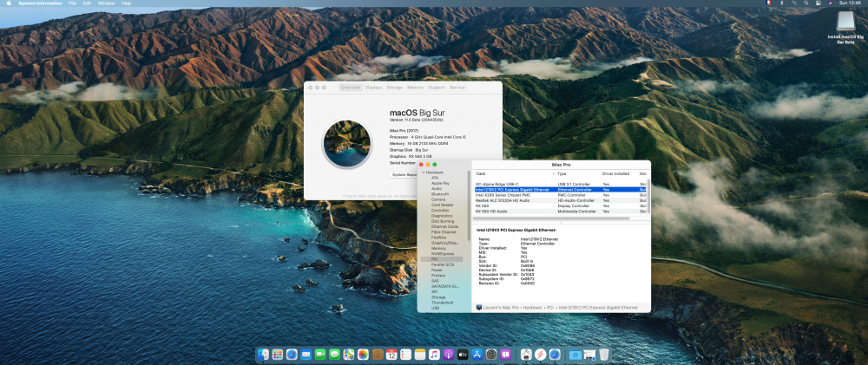868x365 pixels.
Task: Open Notes app in the dock
Action: point(420,355)
